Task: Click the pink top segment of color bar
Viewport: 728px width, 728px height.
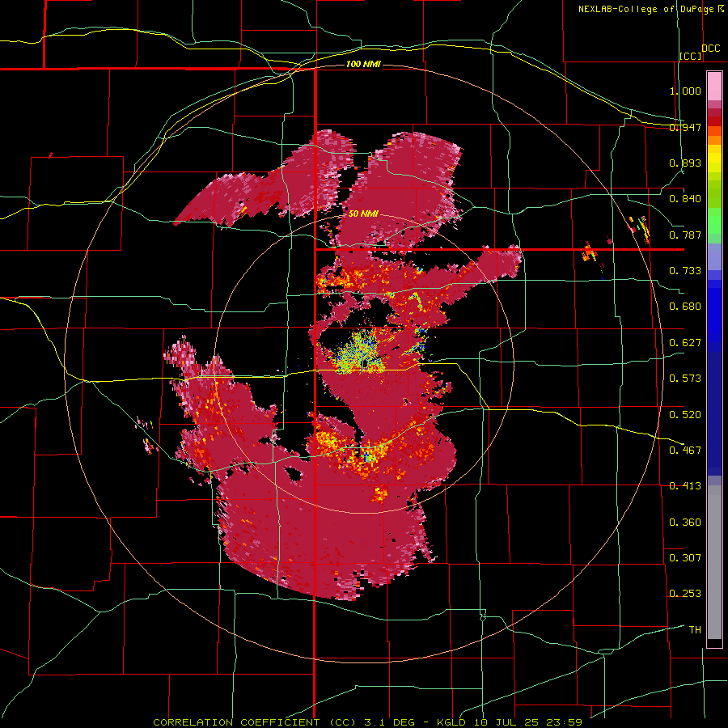Action: pyautogui.click(x=714, y=87)
